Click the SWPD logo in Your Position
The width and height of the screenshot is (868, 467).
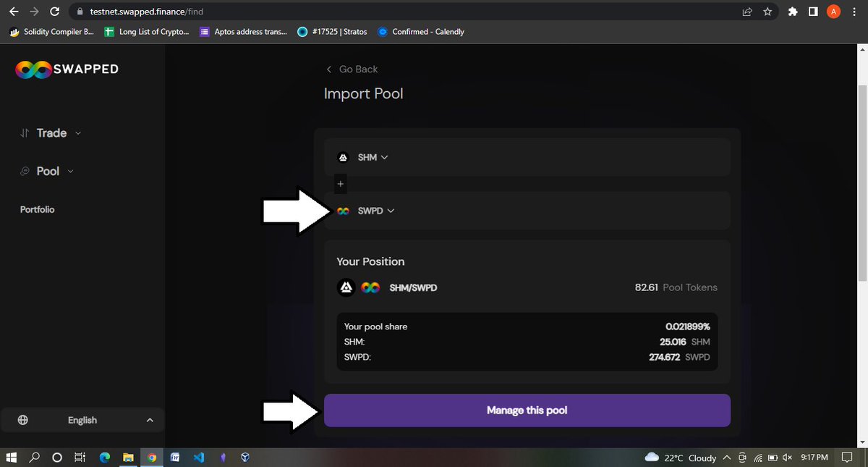(370, 287)
